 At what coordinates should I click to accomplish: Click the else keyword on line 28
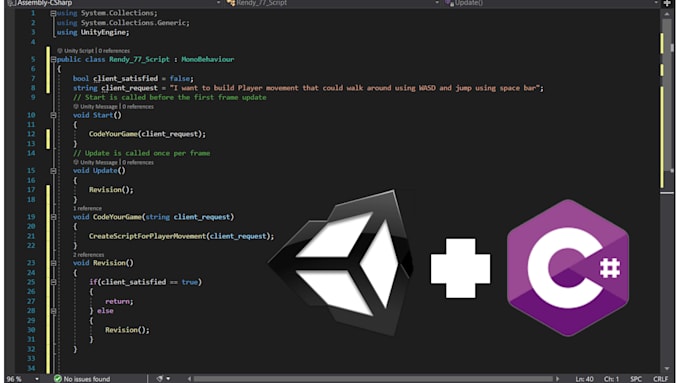(105, 311)
